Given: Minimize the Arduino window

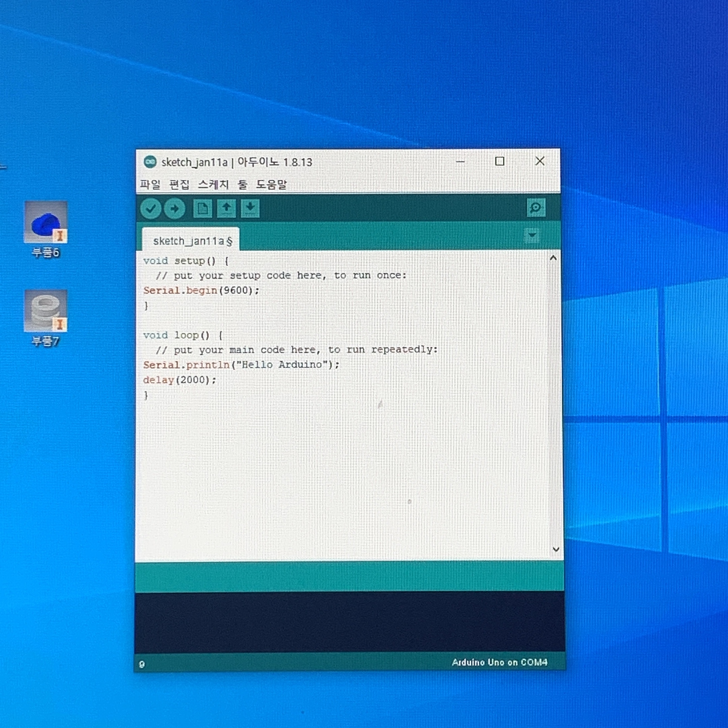Looking at the screenshot, I should tap(460, 161).
